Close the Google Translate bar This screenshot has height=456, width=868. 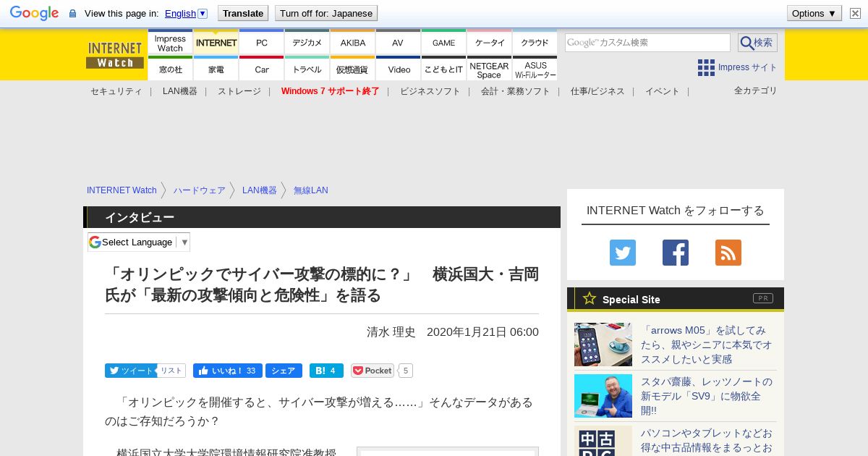point(855,13)
